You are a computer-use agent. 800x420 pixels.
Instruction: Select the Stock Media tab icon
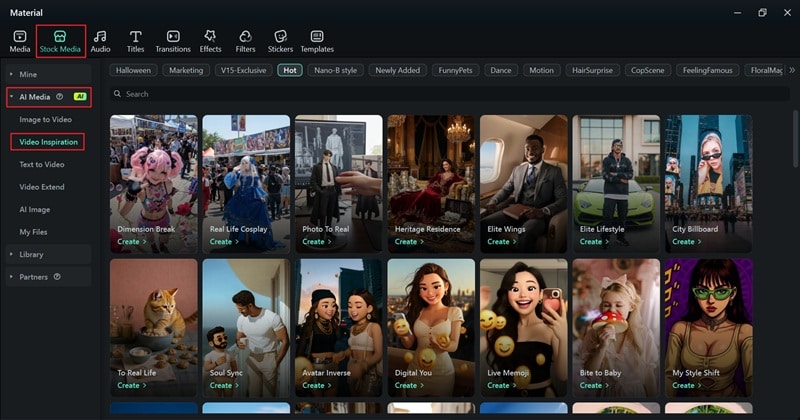tap(60, 36)
